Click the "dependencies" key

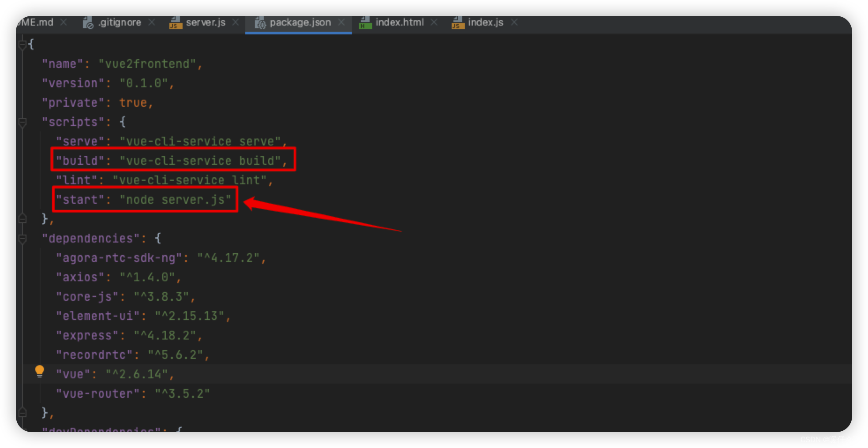click(x=90, y=239)
